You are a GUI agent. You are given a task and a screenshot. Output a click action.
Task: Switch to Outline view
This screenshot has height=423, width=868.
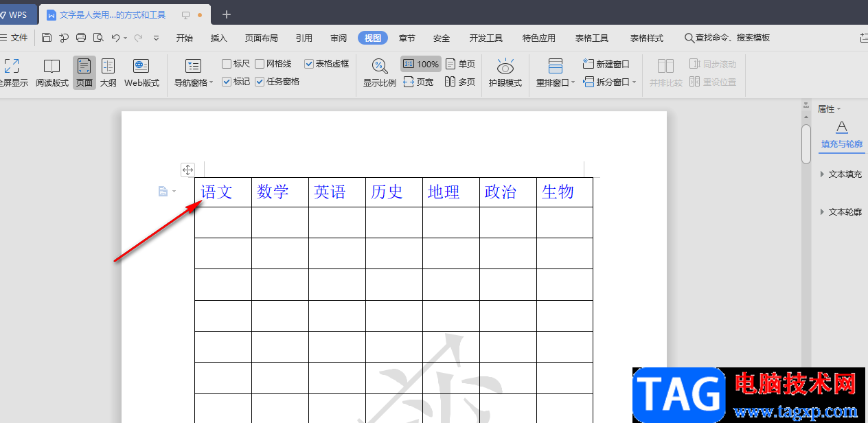pyautogui.click(x=108, y=73)
